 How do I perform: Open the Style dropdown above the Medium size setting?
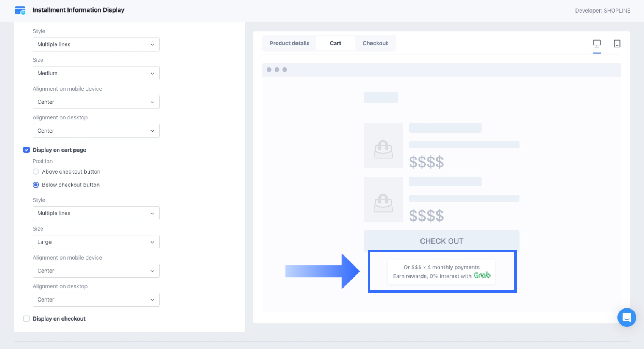96,44
